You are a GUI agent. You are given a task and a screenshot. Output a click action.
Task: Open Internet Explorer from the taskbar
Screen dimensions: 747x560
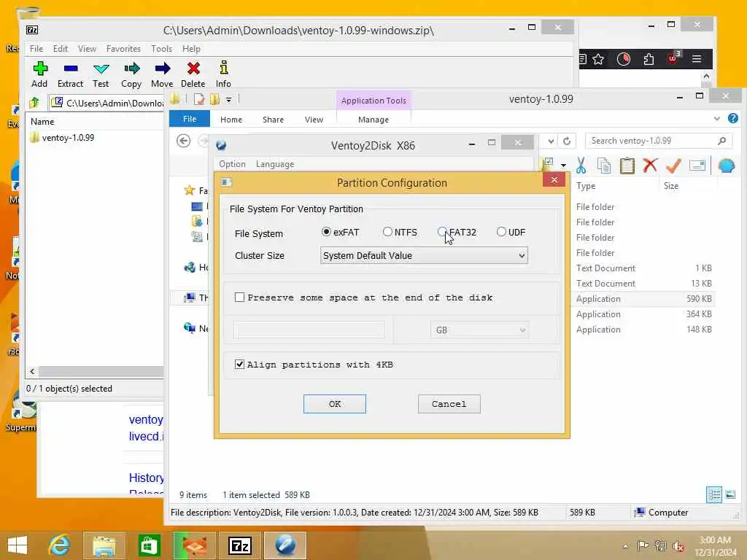[x=59, y=545]
